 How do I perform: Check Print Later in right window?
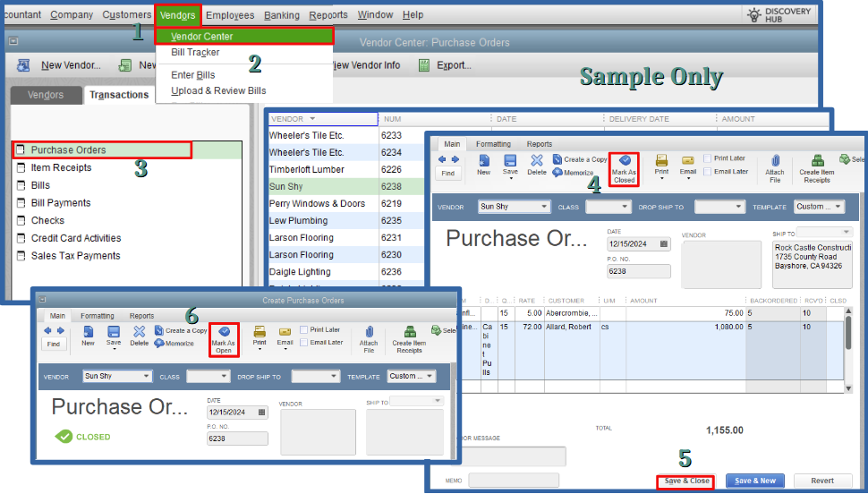pyautogui.click(x=707, y=158)
